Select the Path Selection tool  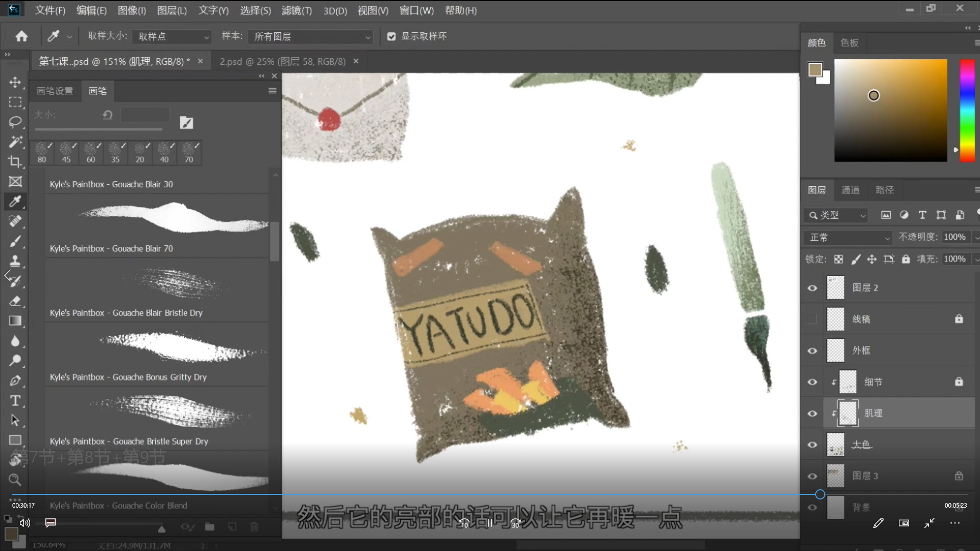click(15, 420)
